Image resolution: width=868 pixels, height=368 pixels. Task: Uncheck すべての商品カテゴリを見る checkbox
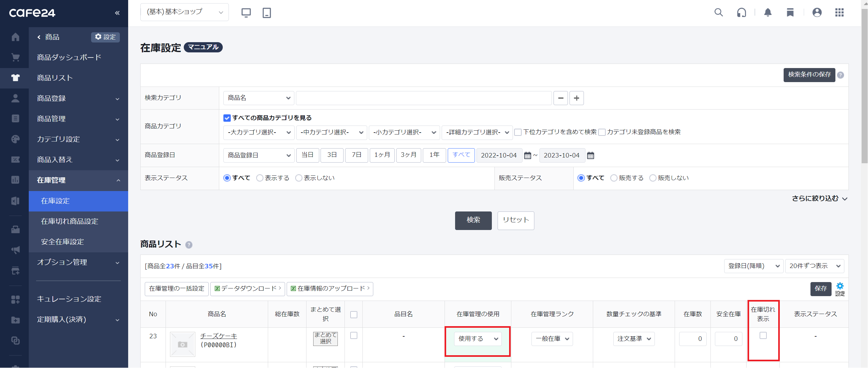click(227, 118)
